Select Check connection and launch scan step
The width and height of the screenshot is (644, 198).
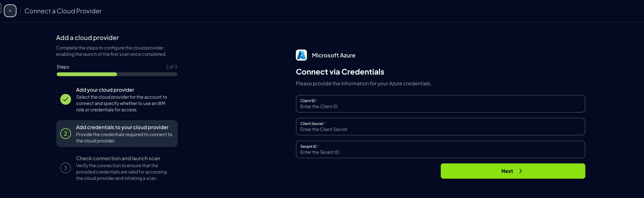117,168
